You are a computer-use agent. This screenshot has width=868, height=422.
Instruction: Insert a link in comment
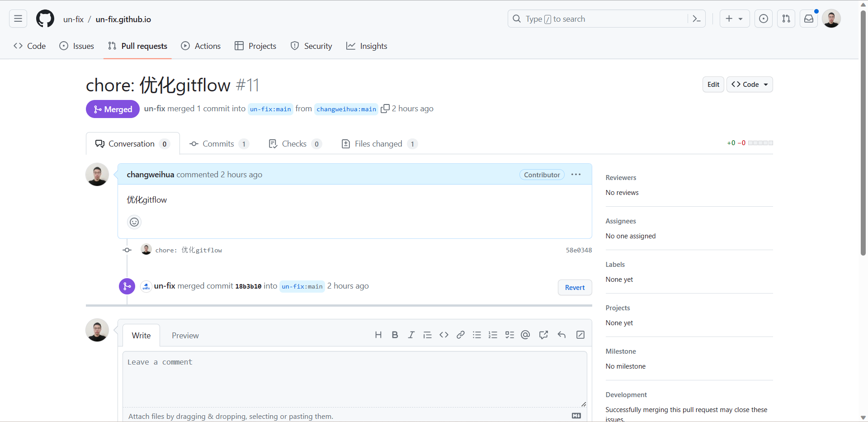pos(460,335)
